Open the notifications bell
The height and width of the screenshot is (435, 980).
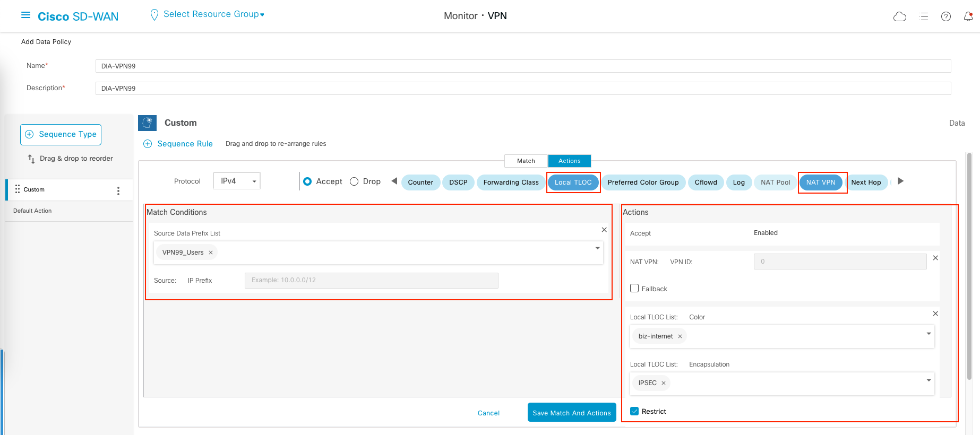tap(968, 16)
